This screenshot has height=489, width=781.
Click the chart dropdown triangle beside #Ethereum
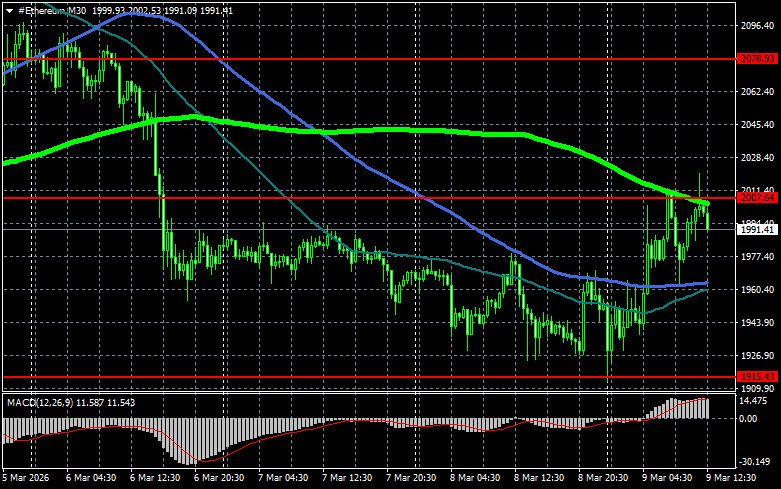9,11
